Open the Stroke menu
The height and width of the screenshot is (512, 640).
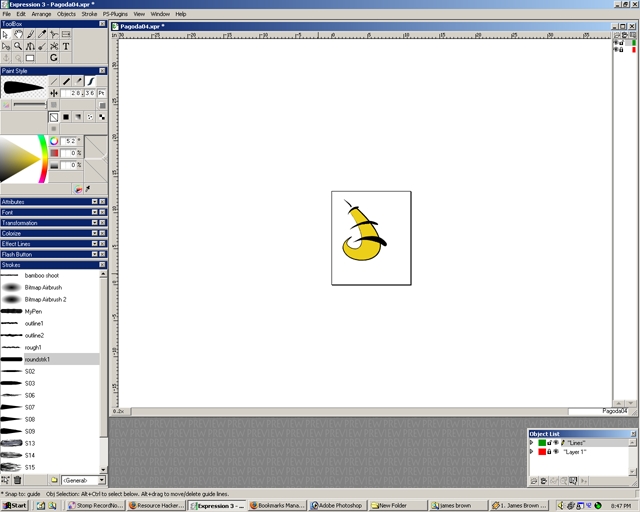[x=89, y=14]
